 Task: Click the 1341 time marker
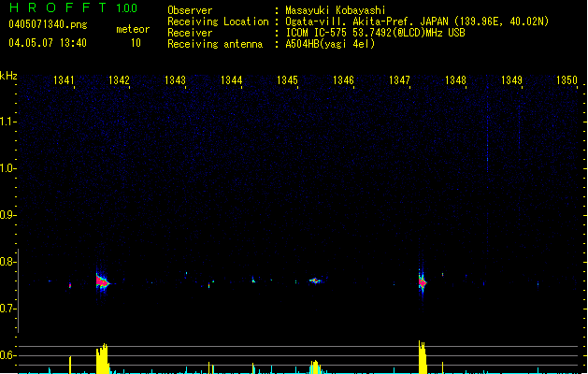pyautogui.click(x=64, y=80)
